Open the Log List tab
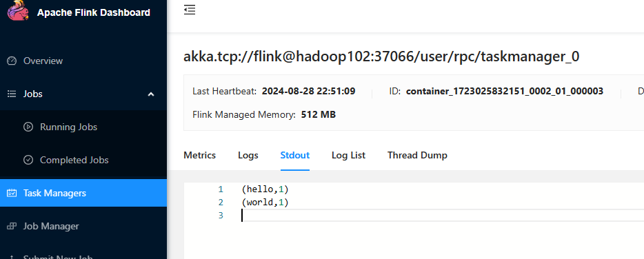Screen dimensions: 644x259 click(348, 155)
